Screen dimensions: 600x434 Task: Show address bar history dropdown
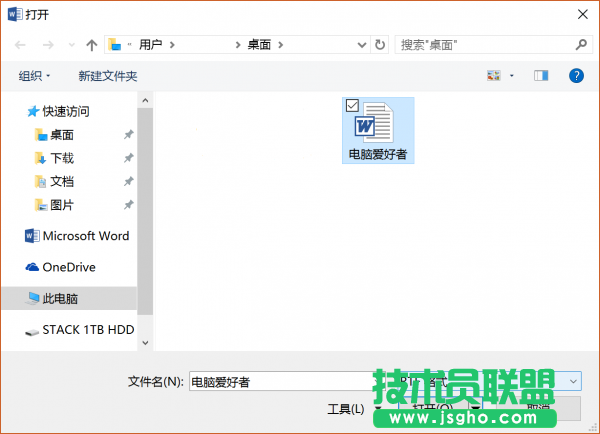click(x=362, y=45)
